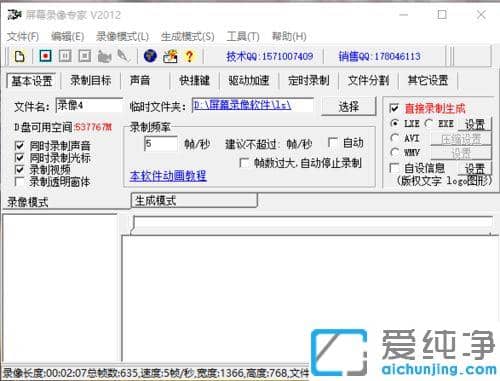Image resolution: width=500 pixels, height=381 pixels.
Task: Open the 录像模式(L) menu
Action: [122, 36]
